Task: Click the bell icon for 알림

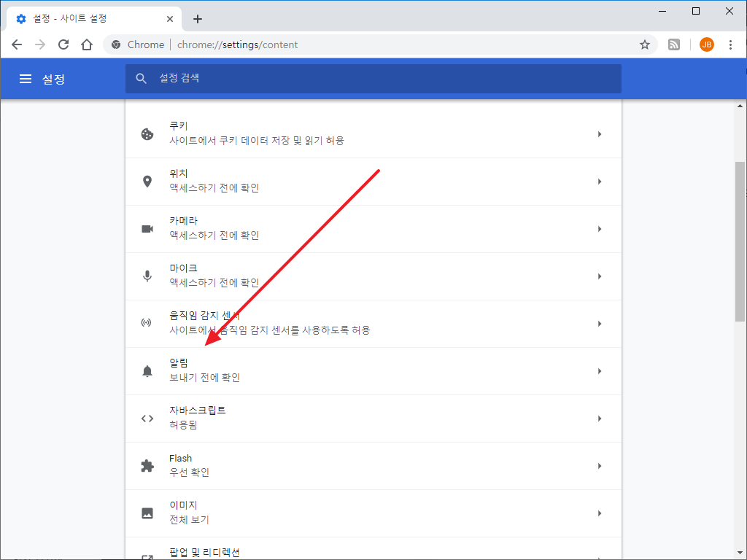Action: 147,371
